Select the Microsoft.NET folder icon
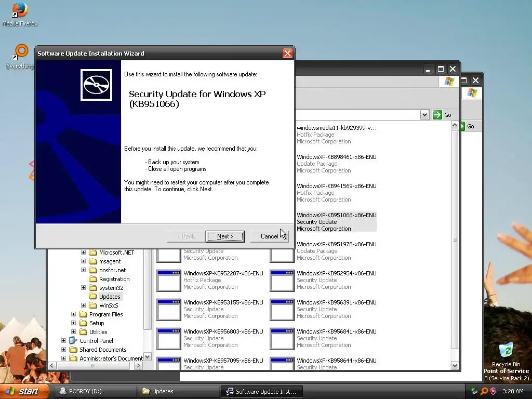This screenshot has height=399, width=532. click(x=93, y=252)
